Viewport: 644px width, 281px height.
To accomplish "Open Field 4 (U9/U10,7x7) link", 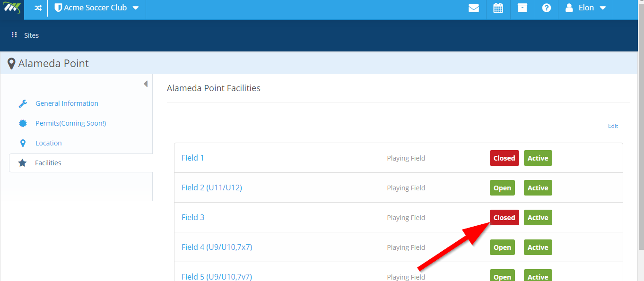I will (217, 247).
